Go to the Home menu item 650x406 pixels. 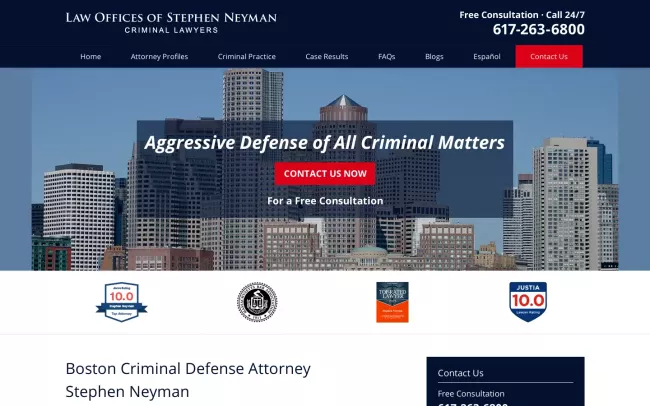[90, 57]
